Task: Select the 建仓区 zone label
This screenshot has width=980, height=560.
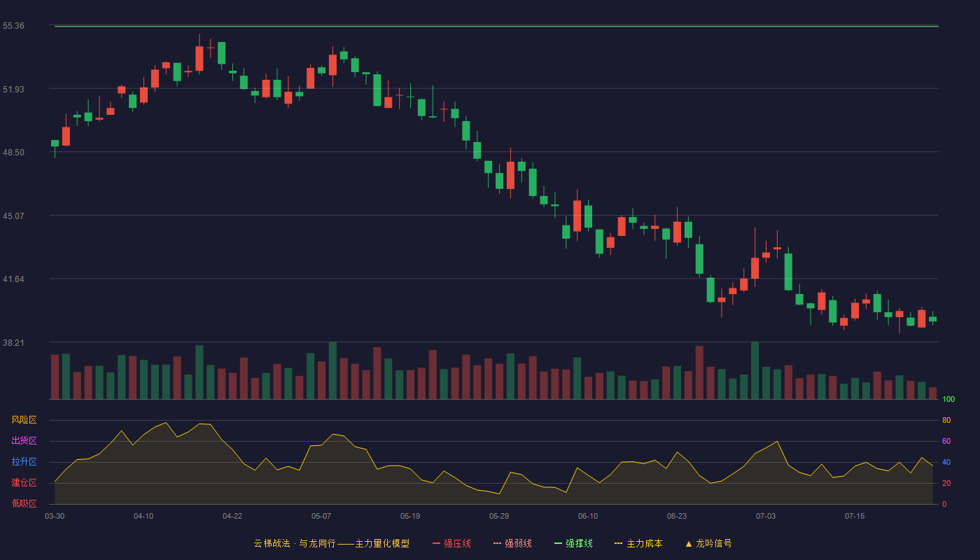Action: click(x=24, y=483)
